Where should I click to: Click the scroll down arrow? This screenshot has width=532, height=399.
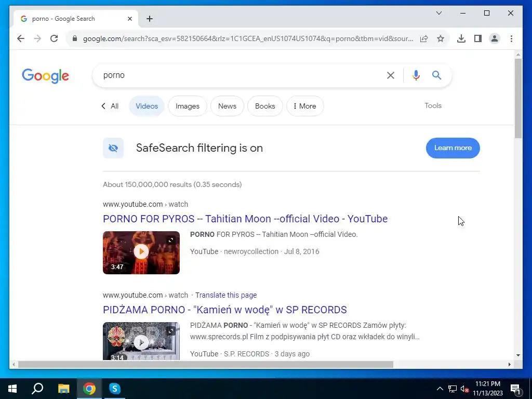pyautogui.click(x=518, y=355)
